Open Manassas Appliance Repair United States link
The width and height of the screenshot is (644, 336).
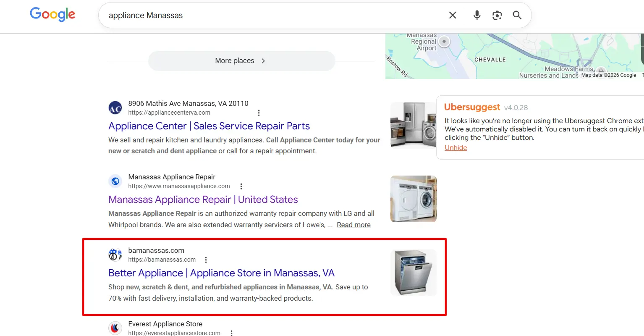coord(203,199)
